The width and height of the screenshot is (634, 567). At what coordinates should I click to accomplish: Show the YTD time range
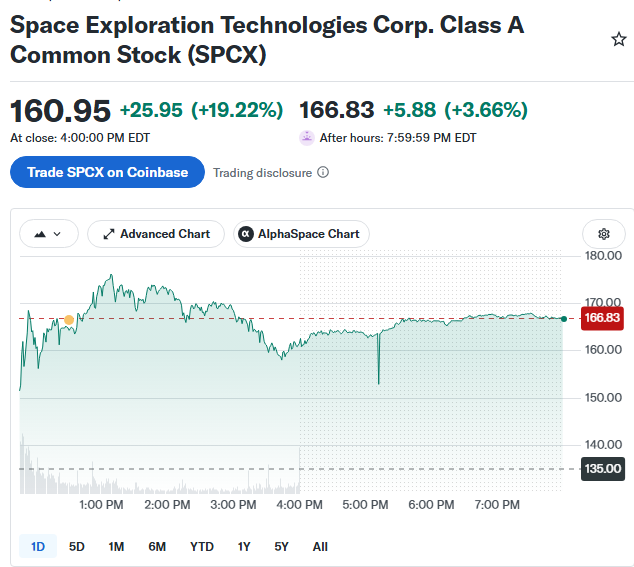(x=201, y=546)
